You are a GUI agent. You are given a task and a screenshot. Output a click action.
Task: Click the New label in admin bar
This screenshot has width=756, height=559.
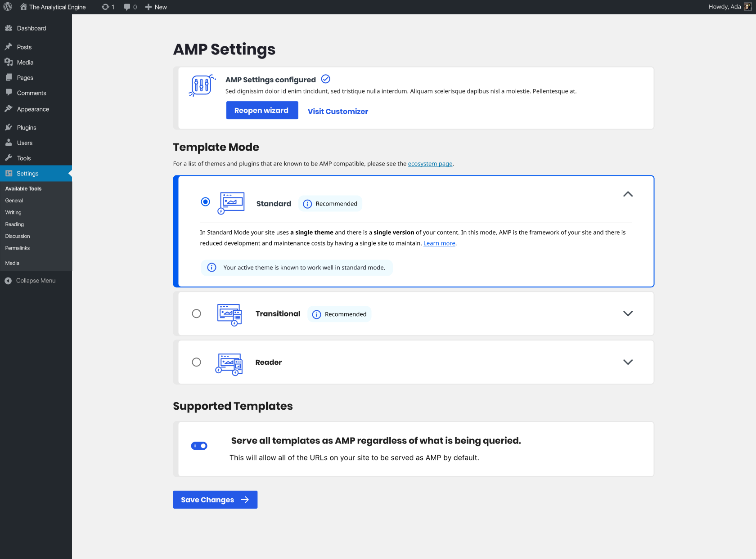(161, 7)
